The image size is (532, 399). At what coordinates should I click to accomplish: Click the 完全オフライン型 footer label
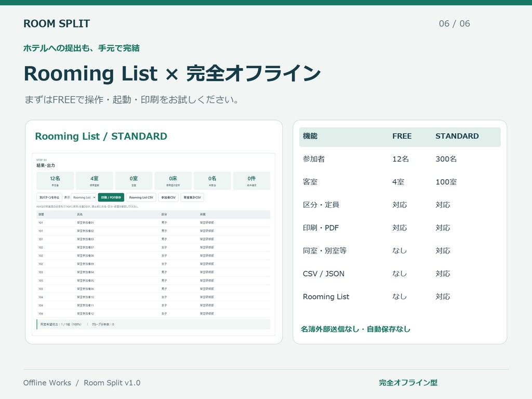click(x=408, y=383)
